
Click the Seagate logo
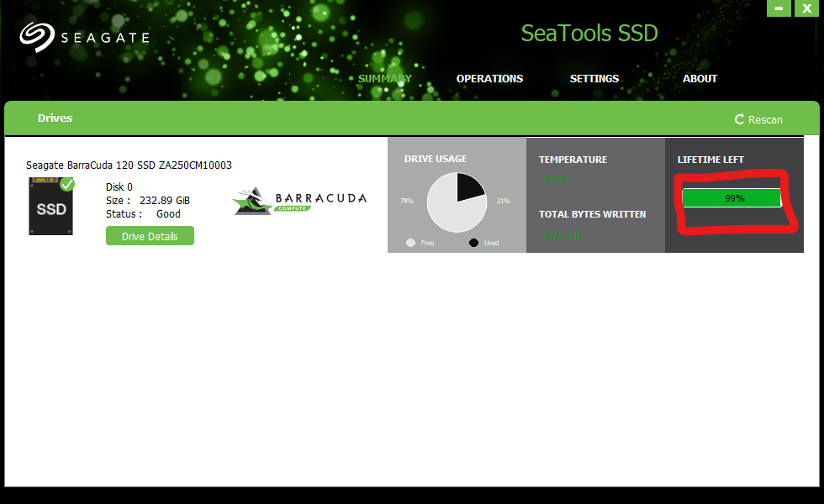pyautogui.click(x=84, y=37)
